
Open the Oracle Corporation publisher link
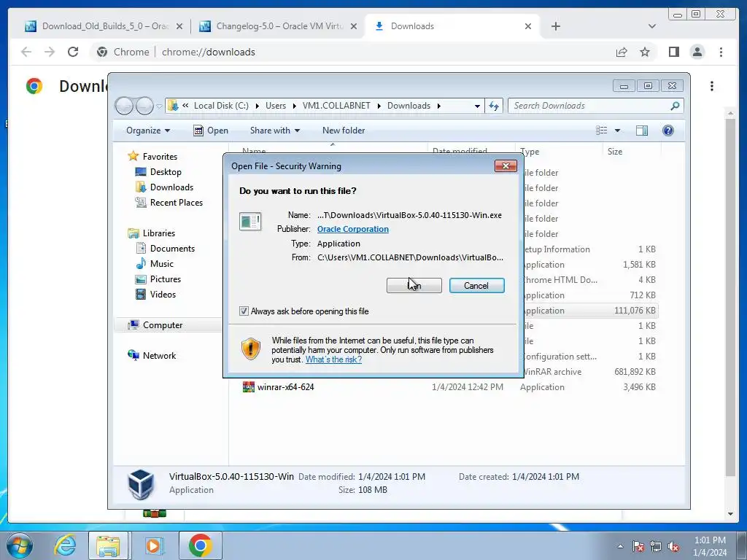click(x=352, y=229)
